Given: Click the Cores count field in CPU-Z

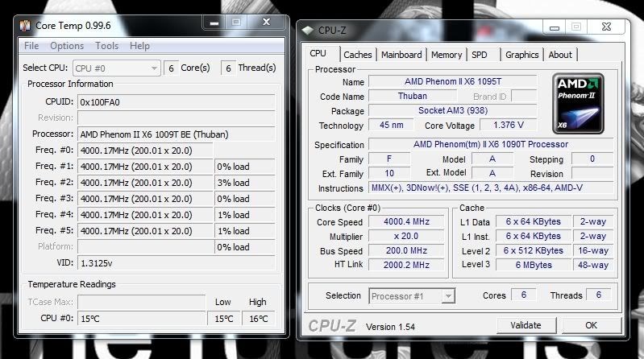Looking at the screenshot, I should (x=523, y=295).
